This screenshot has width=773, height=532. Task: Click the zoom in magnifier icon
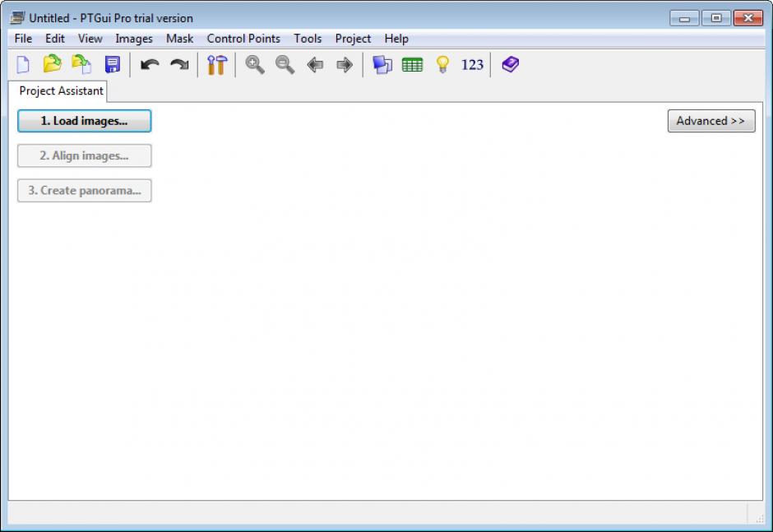point(255,65)
